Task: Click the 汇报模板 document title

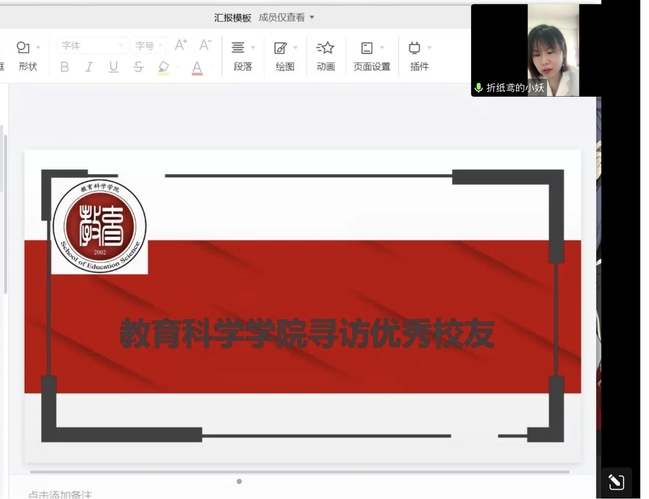Action: point(233,17)
